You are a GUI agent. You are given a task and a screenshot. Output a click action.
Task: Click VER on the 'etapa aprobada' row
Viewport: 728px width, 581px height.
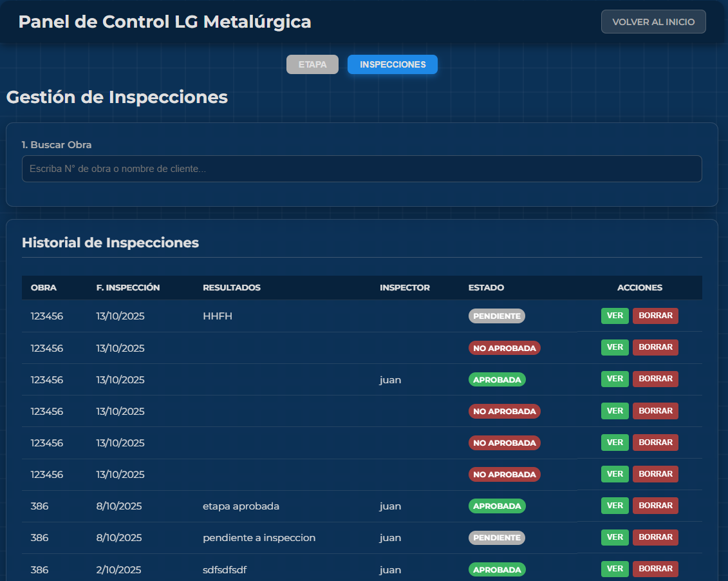point(614,506)
